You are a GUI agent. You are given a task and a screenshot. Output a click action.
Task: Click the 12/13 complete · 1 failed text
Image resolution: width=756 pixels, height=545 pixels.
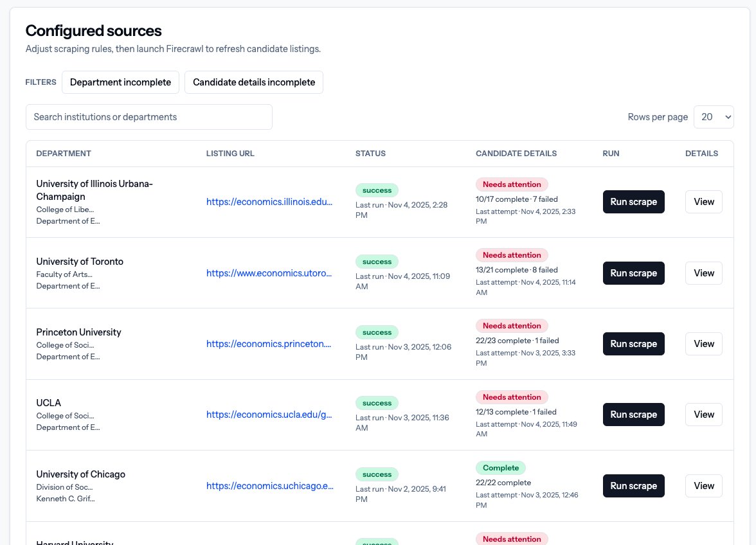click(x=516, y=412)
